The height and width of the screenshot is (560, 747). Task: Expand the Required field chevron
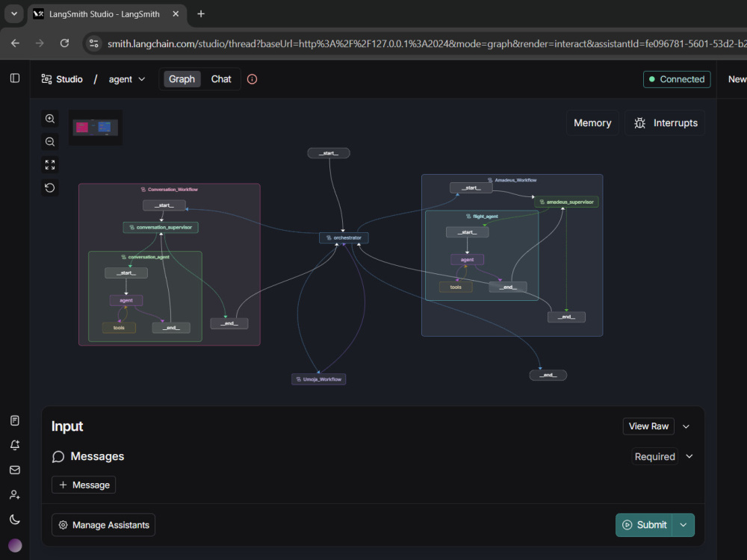tap(689, 456)
